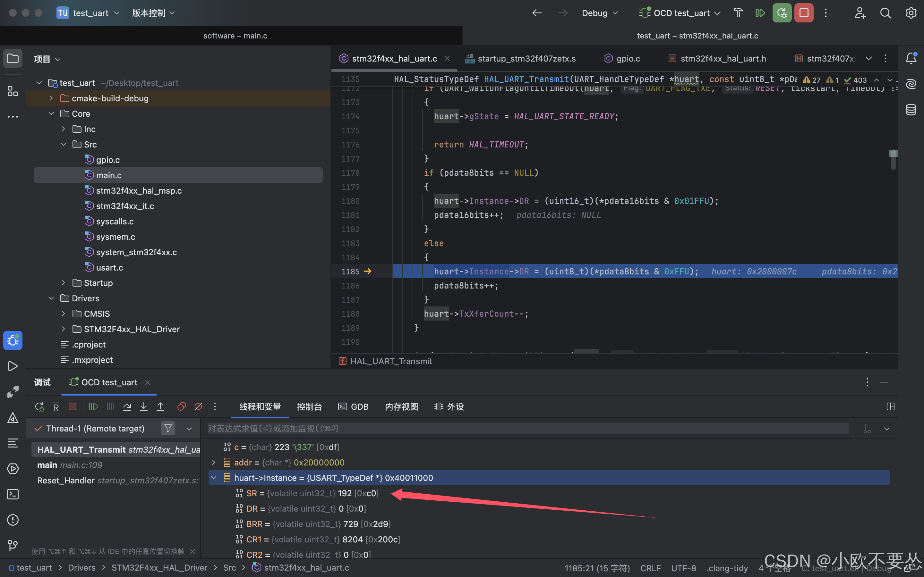This screenshot has height=577, width=924.
Task: Click the evaluate expression input field
Action: coord(527,429)
